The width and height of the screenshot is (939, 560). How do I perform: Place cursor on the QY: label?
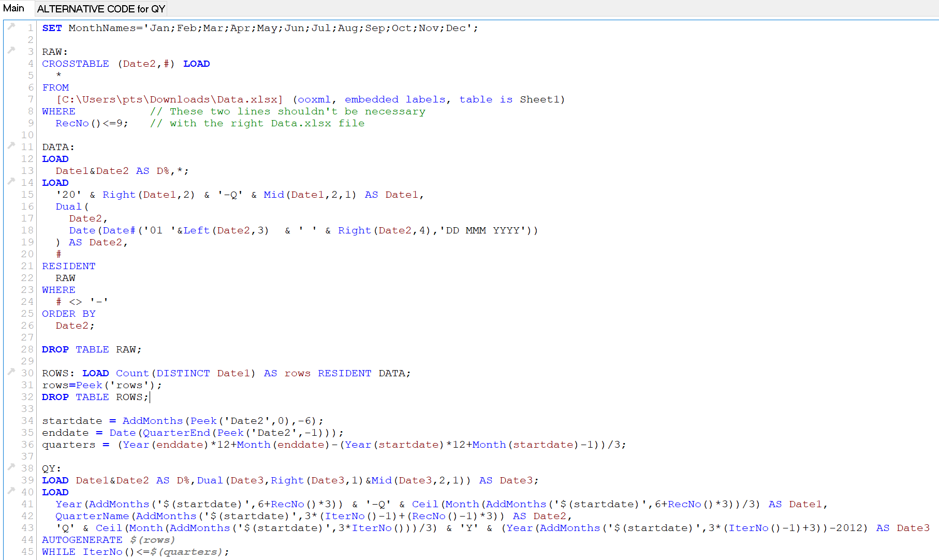[x=52, y=468]
